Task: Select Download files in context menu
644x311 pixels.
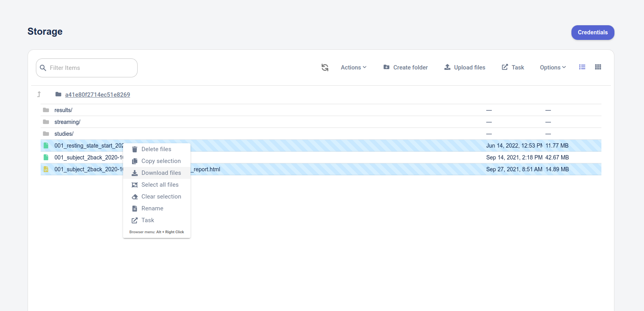Action: [157, 173]
